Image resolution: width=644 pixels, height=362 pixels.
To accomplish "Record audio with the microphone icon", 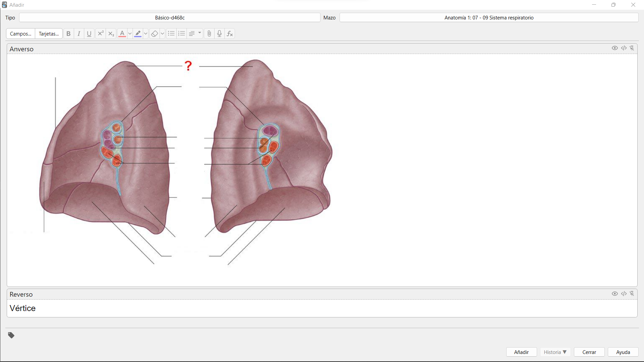I will pyautogui.click(x=220, y=34).
